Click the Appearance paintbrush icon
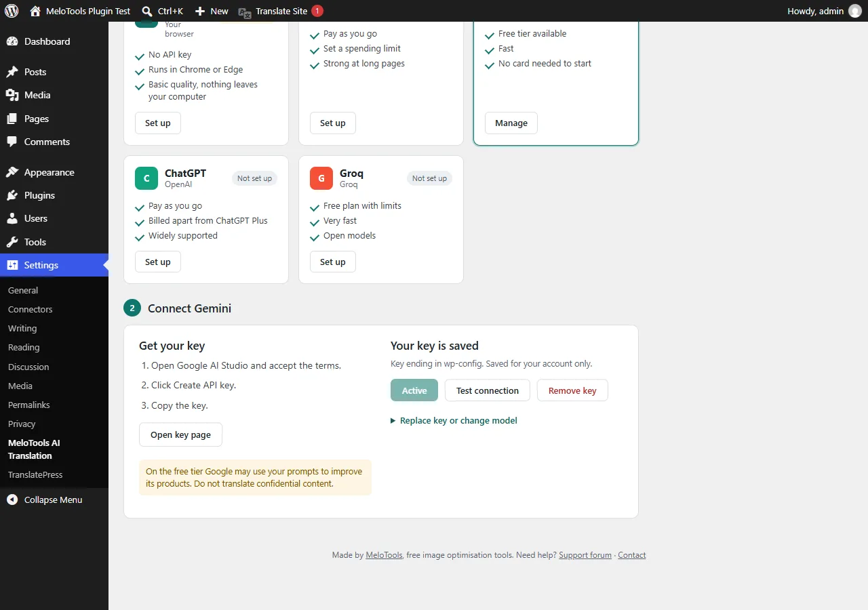 (12, 172)
